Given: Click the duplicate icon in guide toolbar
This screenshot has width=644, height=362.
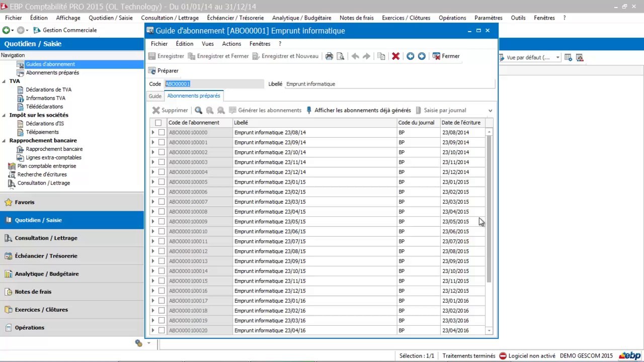Looking at the screenshot, I should coord(381,56).
